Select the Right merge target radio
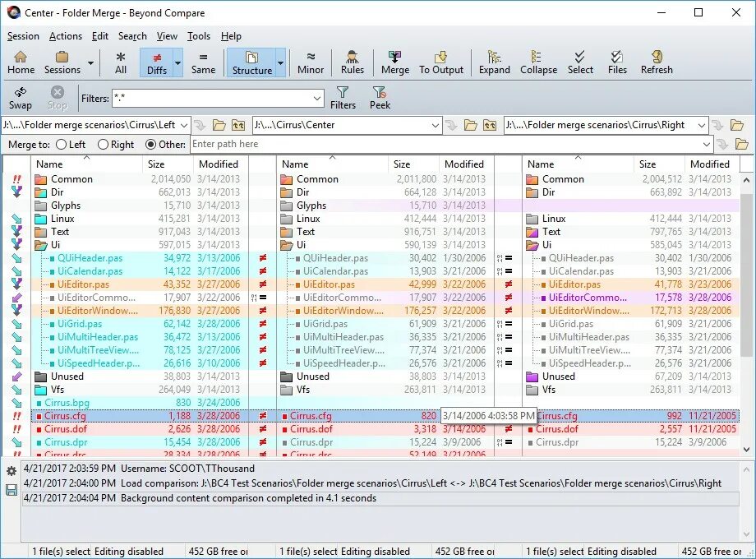Viewport: 756px width, 559px height. tap(116, 144)
